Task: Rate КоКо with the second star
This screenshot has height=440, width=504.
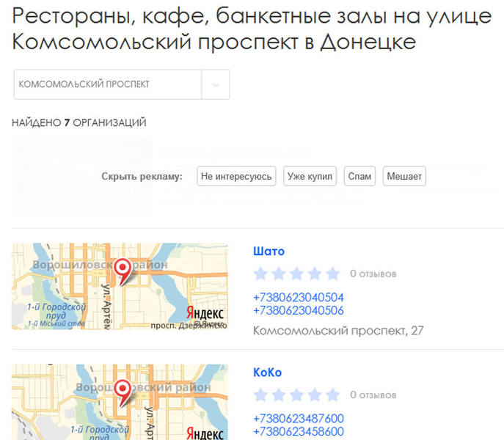Action: point(279,395)
